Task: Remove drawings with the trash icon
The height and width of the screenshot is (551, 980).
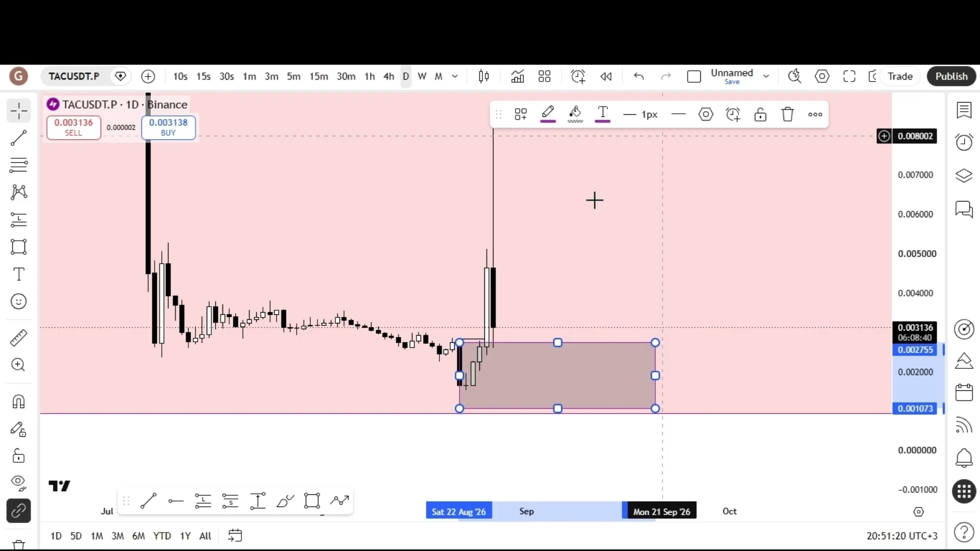Action: click(x=19, y=545)
